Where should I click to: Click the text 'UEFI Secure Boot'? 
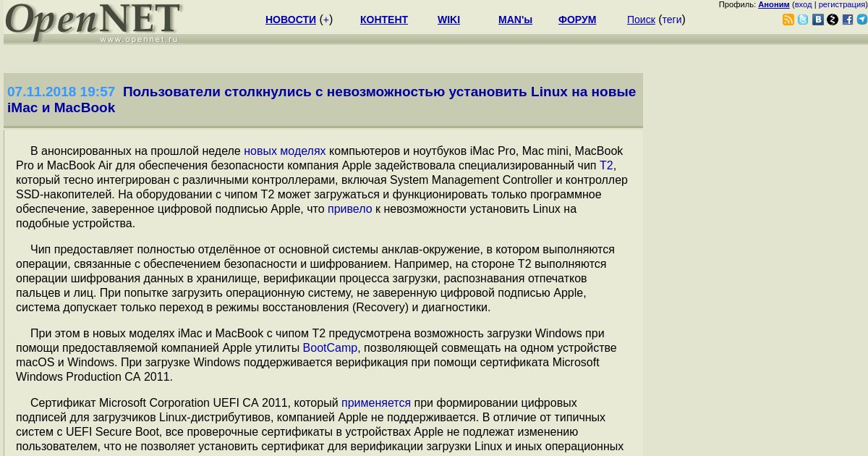coord(114,431)
